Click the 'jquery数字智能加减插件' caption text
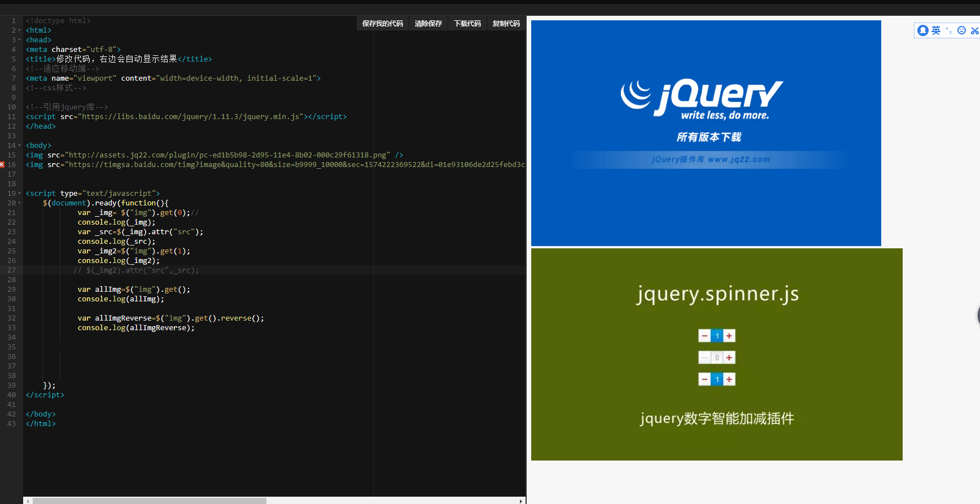 717,418
